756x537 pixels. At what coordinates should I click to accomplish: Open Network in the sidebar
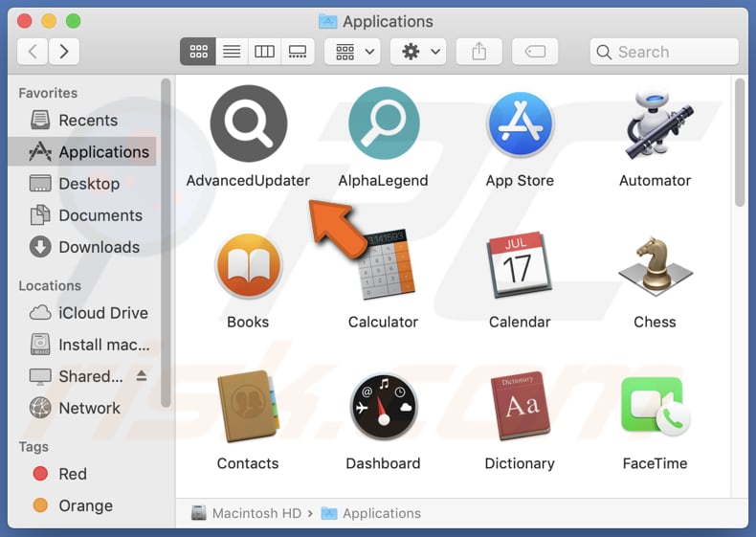(82, 408)
